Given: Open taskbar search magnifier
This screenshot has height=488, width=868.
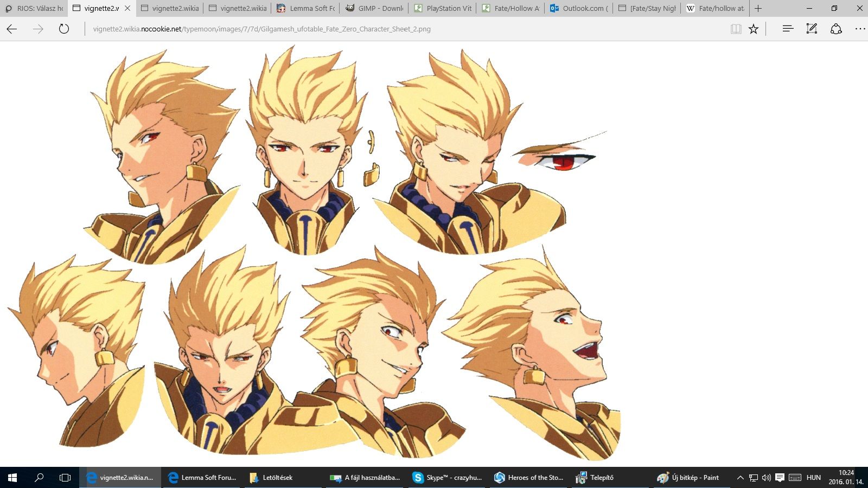Looking at the screenshot, I should tap(39, 478).
